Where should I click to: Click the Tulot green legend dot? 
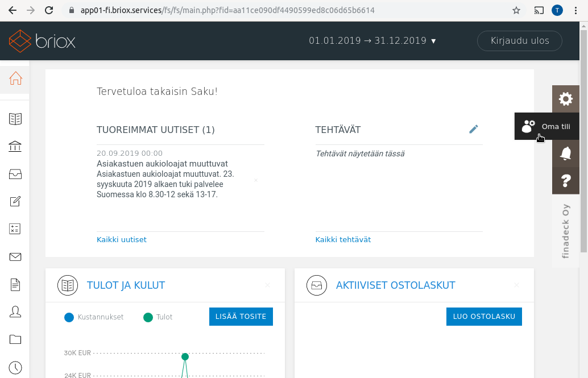pyautogui.click(x=147, y=317)
